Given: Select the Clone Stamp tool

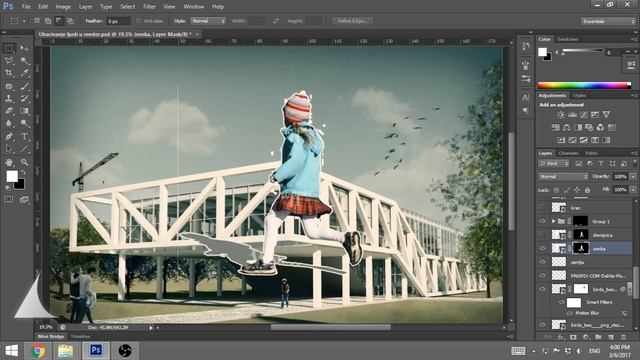Looking at the screenshot, I should pos(9,98).
